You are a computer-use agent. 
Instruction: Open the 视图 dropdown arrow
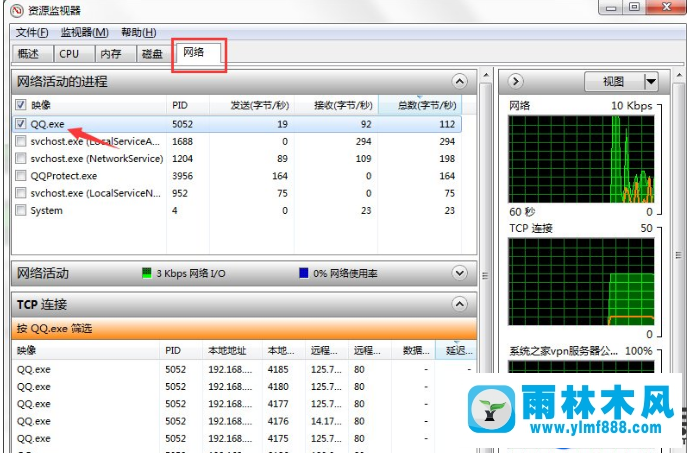pos(651,81)
